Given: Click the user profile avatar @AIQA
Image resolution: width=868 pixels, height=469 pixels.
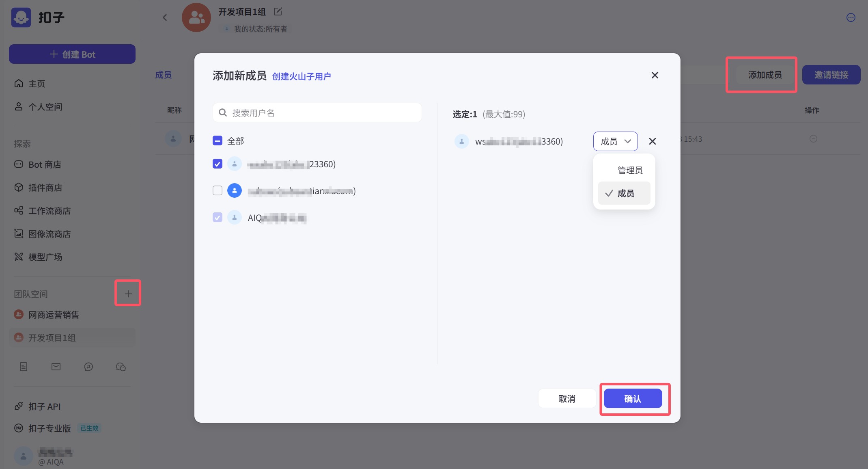Looking at the screenshot, I should pos(24,456).
